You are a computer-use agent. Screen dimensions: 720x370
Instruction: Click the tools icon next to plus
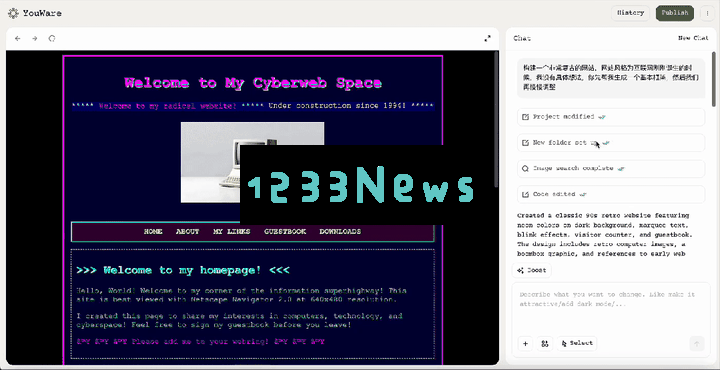(545, 343)
